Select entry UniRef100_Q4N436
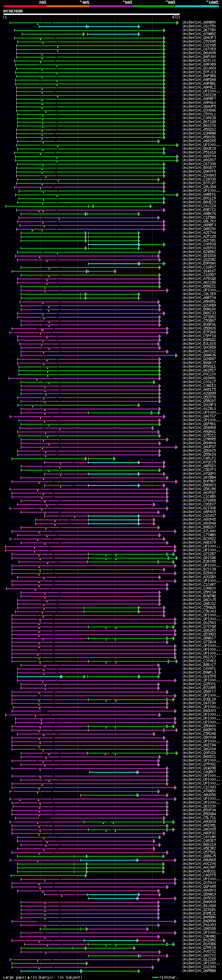 (199, 355)
